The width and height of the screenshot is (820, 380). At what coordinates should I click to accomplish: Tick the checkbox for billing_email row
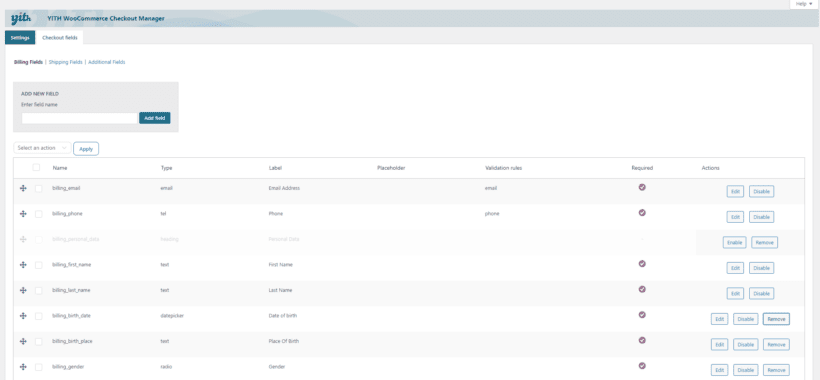click(39, 188)
